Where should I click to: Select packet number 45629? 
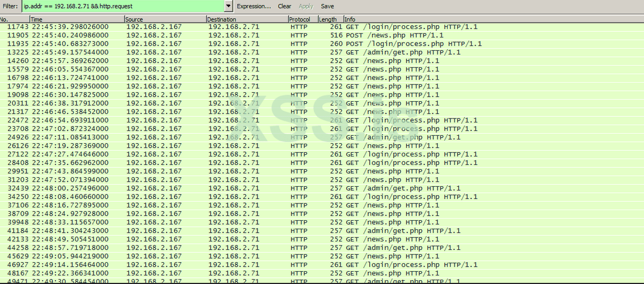(322, 256)
